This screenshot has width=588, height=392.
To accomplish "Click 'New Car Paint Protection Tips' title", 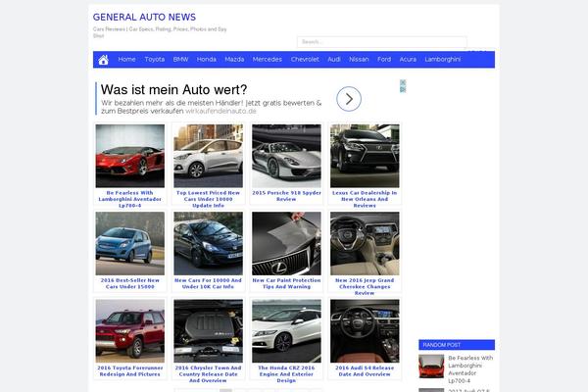I will [286, 283].
